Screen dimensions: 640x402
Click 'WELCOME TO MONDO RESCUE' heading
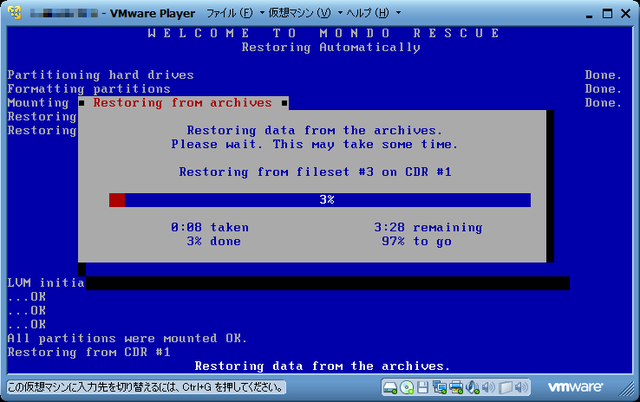324,33
